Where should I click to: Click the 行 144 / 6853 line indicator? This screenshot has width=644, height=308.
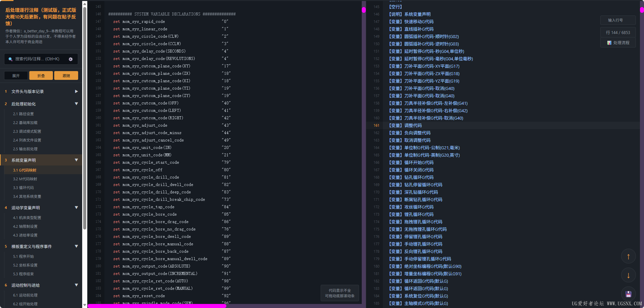(618, 32)
